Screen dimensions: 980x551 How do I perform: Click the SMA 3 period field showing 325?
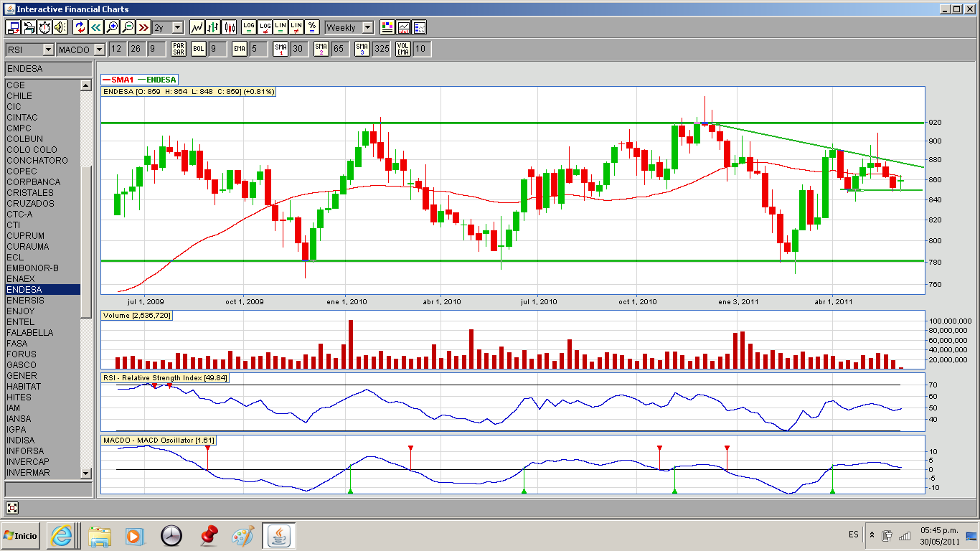click(x=382, y=49)
